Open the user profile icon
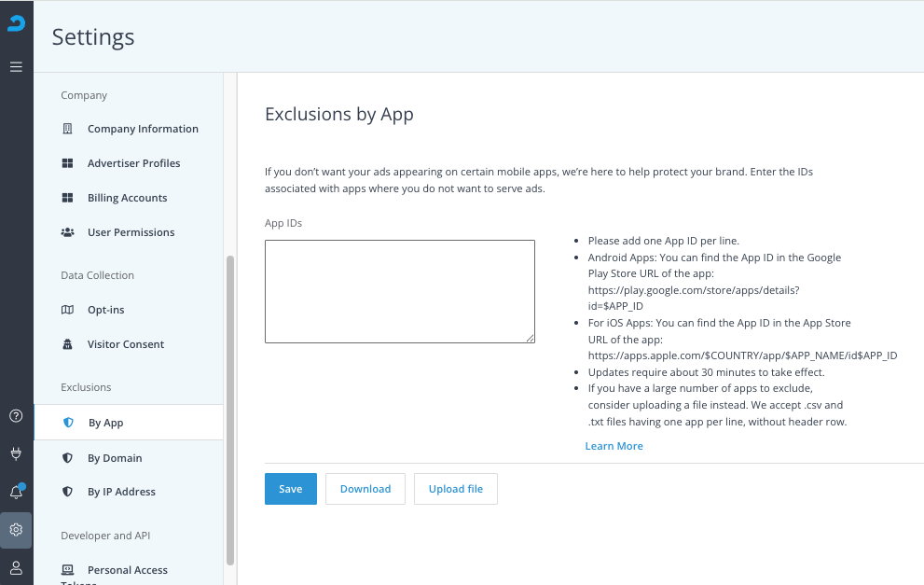The width and height of the screenshot is (924, 585). click(x=16, y=568)
